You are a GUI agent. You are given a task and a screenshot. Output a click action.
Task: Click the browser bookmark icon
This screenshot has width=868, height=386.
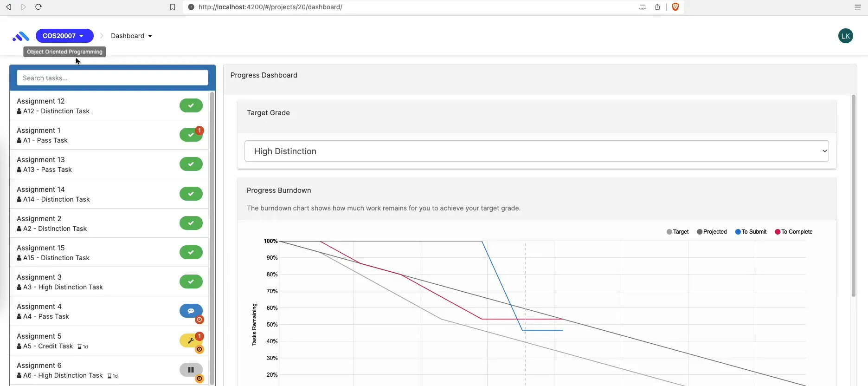(x=173, y=7)
